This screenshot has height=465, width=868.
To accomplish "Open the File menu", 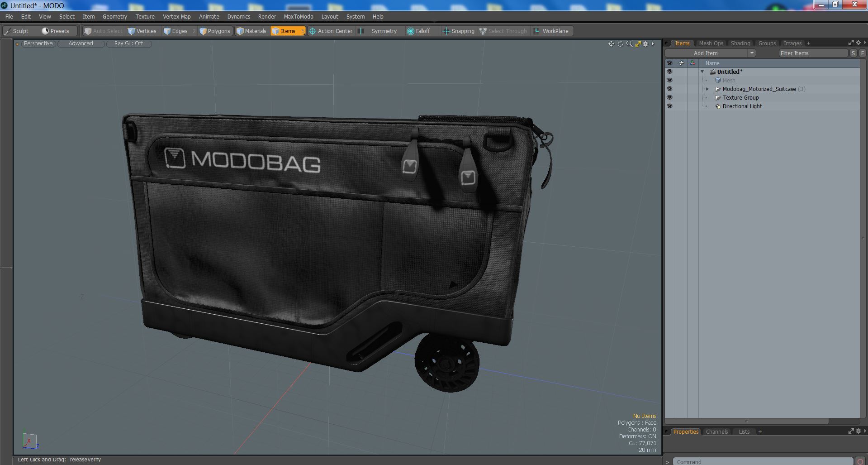I will (x=9, y=16).
